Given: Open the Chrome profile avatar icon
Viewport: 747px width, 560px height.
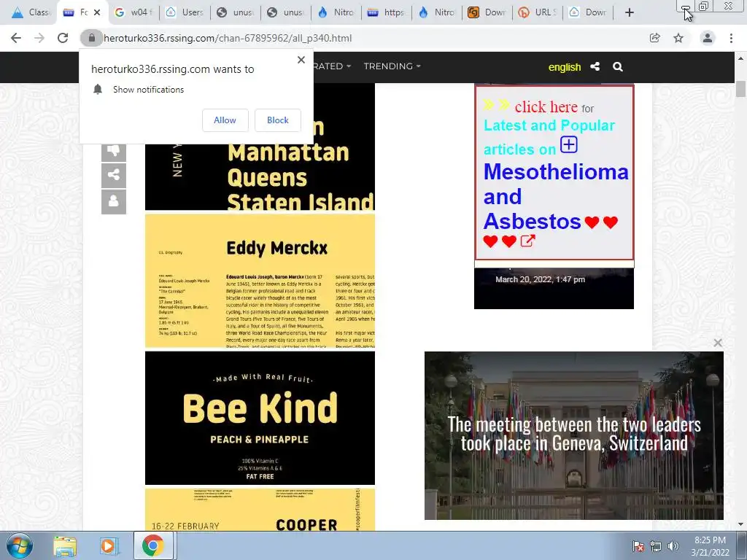Looking at the screenshot, I should click(x=708, y=38).
